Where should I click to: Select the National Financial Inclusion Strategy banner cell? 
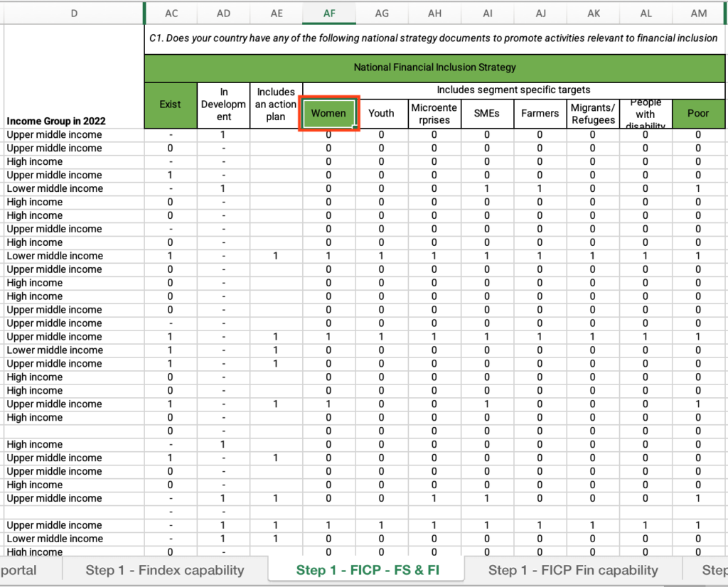[x=434, y=68]
